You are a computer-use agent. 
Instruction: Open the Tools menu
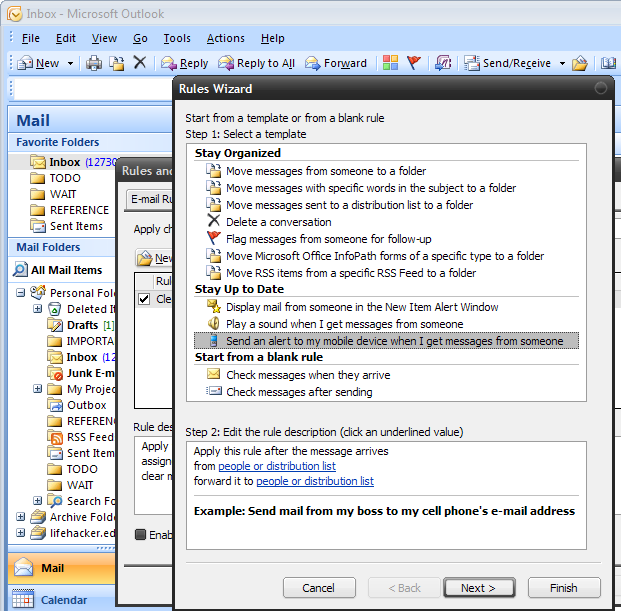tap(177, 38)
